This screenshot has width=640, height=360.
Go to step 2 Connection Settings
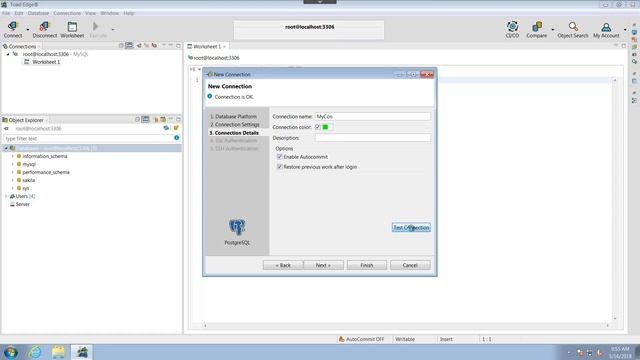[x=235, y=124]
